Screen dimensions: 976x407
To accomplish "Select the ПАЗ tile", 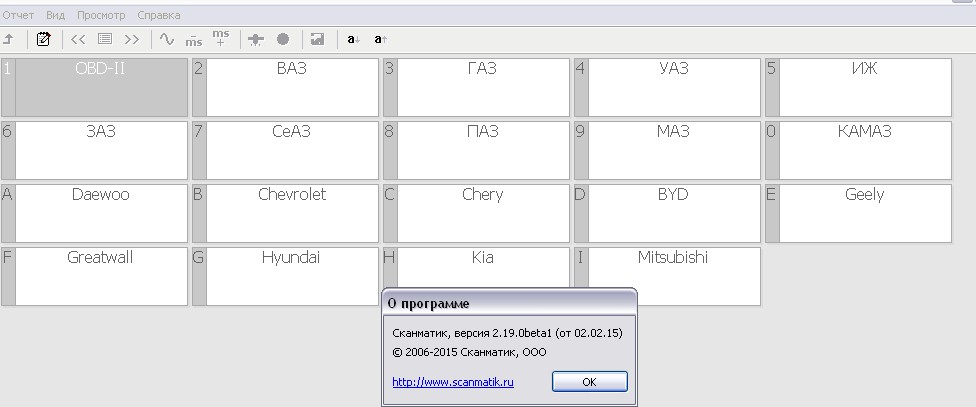I will 477,150.
